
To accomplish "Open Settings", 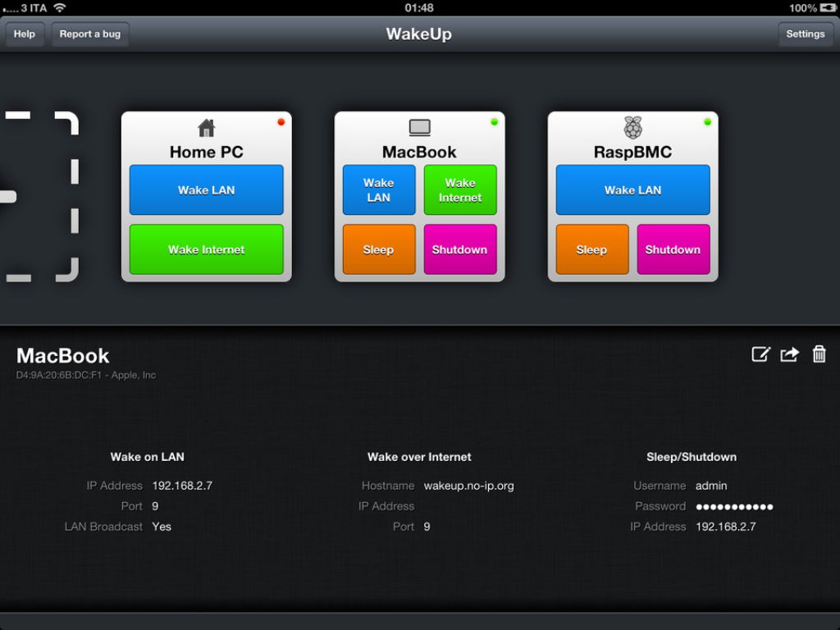I will [806, 34].
